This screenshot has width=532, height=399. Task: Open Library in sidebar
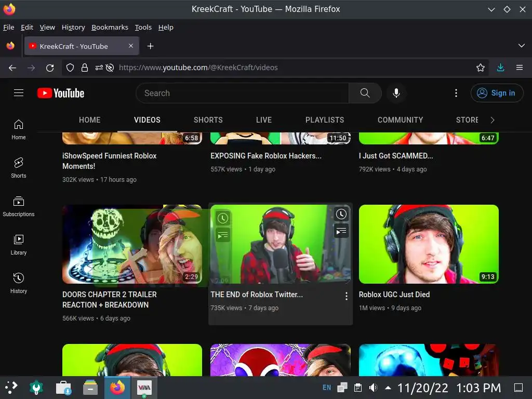[19, 245]
